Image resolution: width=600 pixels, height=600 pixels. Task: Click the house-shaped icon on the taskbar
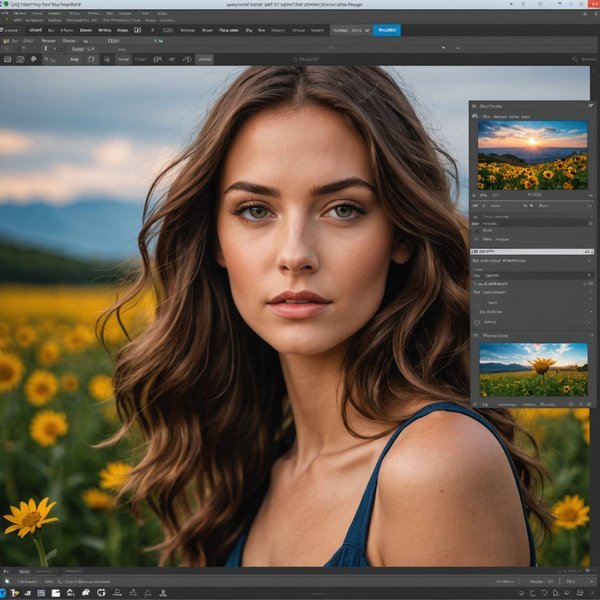pyautogui.click(x=70, y=593)
